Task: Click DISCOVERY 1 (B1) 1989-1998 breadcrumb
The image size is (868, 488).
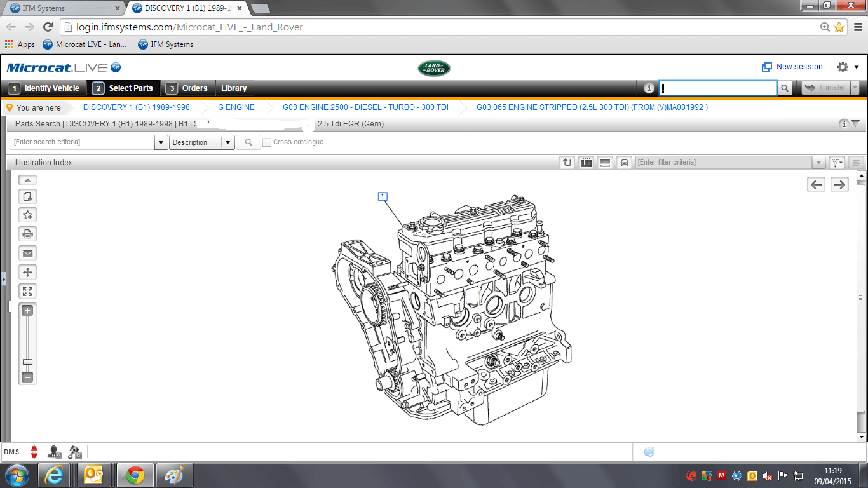Action: (137, 107)
